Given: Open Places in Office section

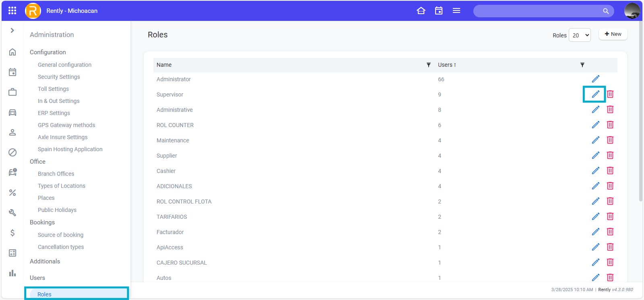Looking at the screenshot, I should 46,198.
